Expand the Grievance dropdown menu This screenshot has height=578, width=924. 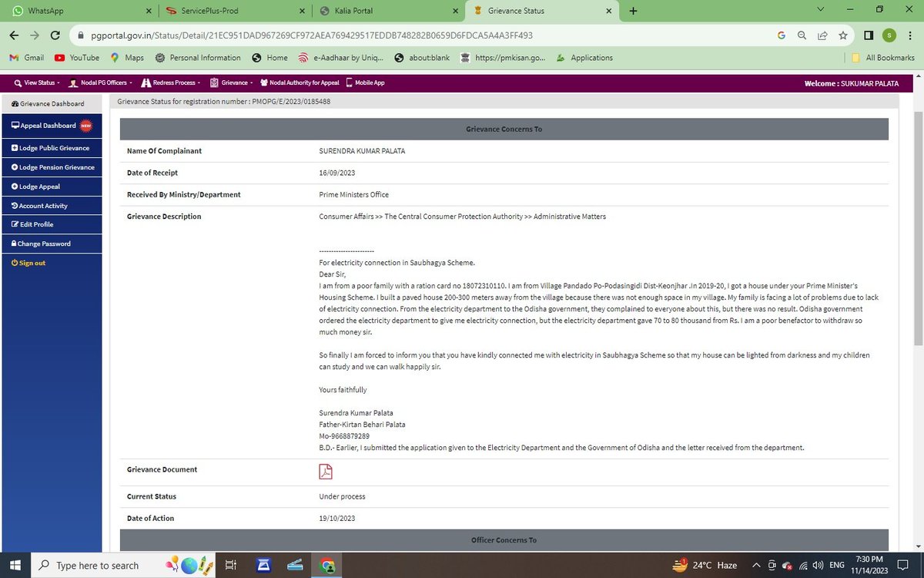click(230, 82)
